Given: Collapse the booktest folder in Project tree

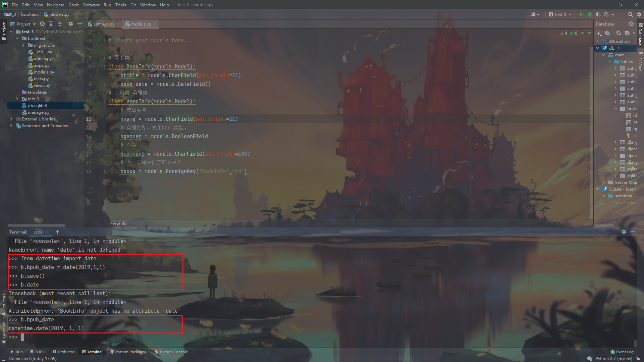Looking at the screenshot, I should (17, 39).
